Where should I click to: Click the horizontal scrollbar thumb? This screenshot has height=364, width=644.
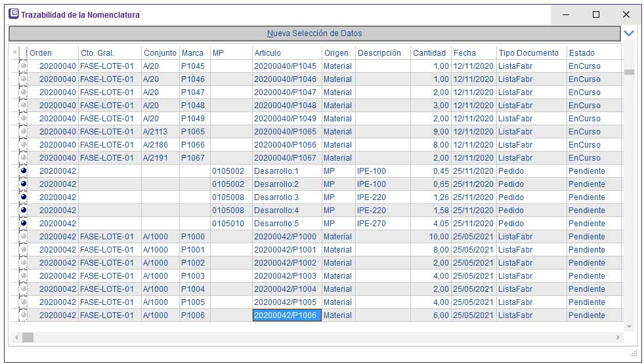click(28, 337)
